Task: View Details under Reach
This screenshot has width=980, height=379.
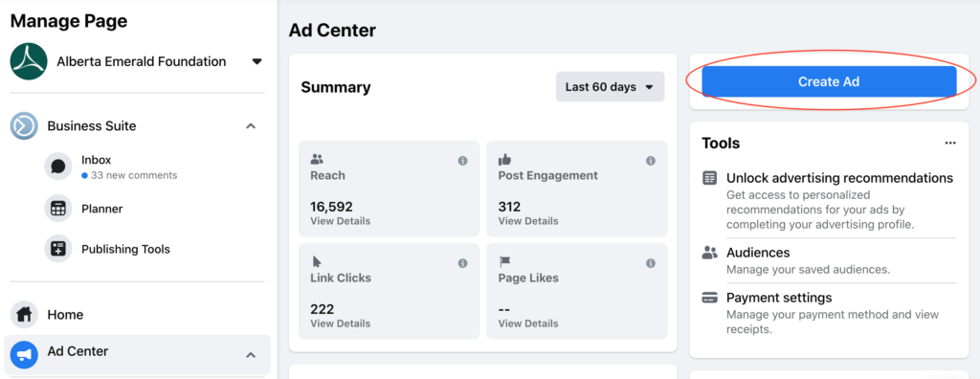Action: 340,221
